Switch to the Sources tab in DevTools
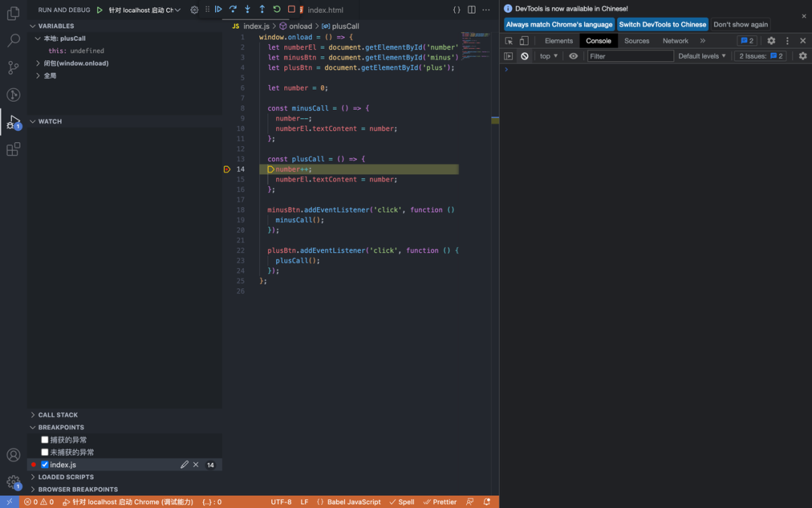 tap(637, 41)
